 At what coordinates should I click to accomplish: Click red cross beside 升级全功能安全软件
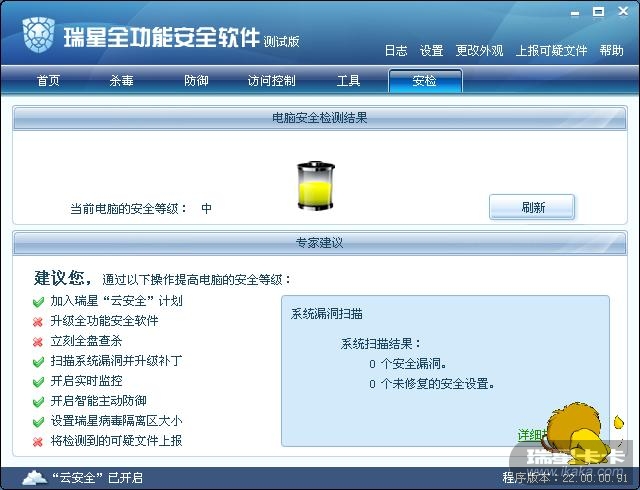(x=38, y=322)
